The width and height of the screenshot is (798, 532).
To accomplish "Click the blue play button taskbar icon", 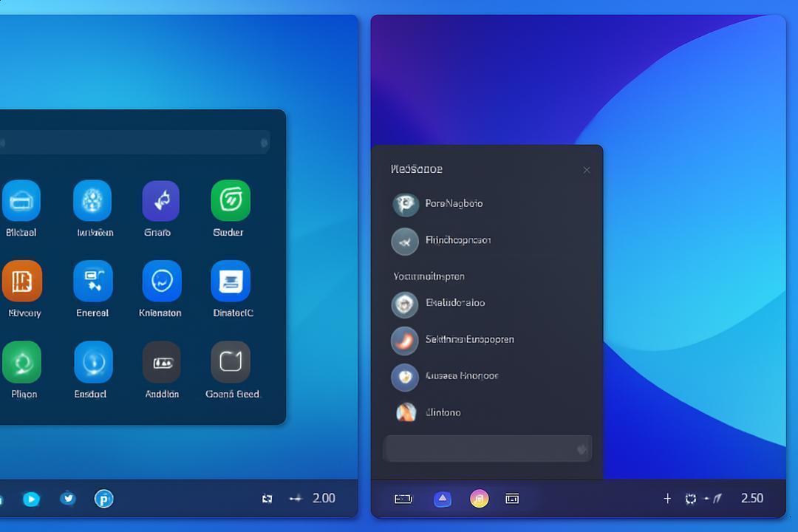I will pos(31,499).
